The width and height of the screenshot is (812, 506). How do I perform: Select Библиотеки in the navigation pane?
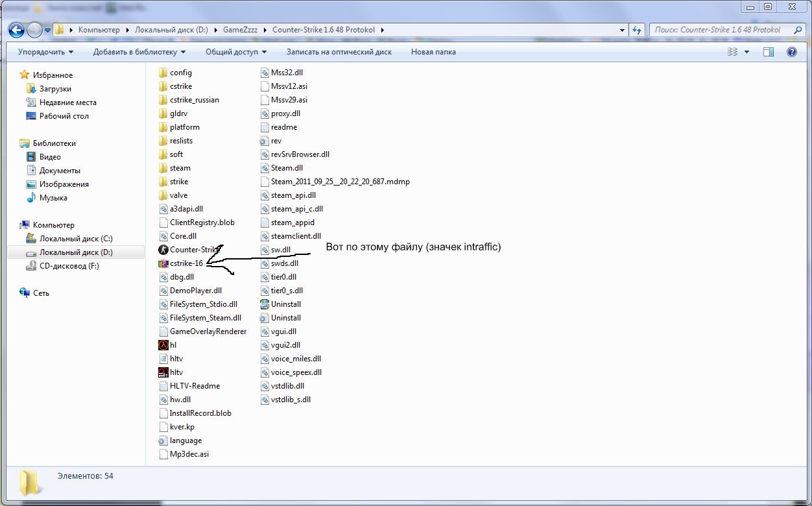(54, 143)
